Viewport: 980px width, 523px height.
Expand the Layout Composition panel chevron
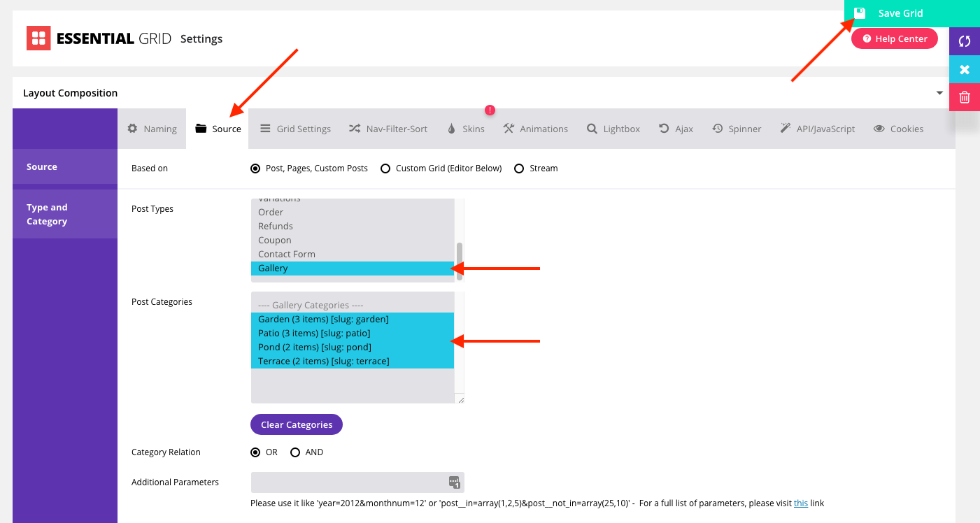tap(939, 92)
